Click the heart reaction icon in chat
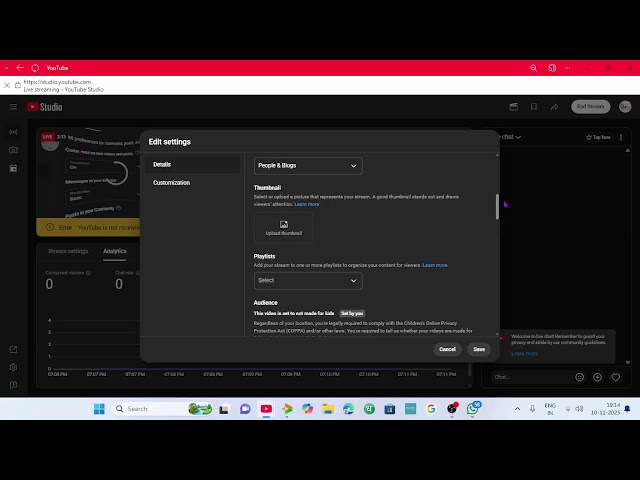Image resolution: width=640 pixels, height=480 pixels. coord(616,377)
